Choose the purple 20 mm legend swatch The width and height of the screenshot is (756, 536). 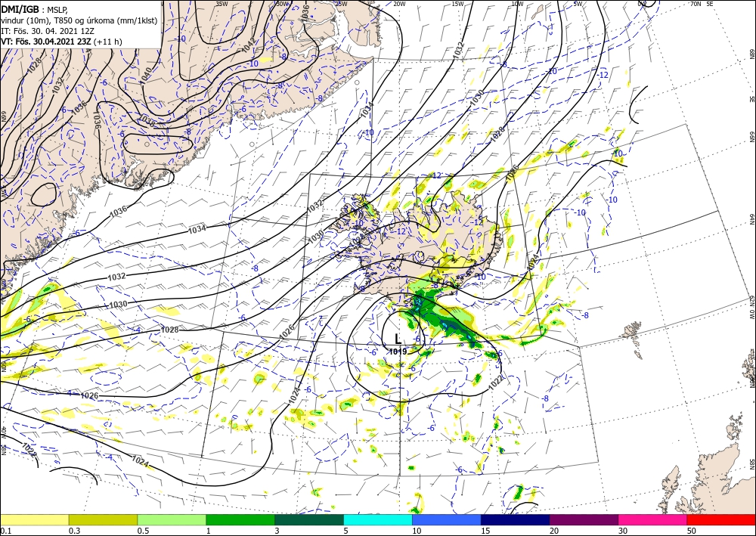(x=584, y=519)
